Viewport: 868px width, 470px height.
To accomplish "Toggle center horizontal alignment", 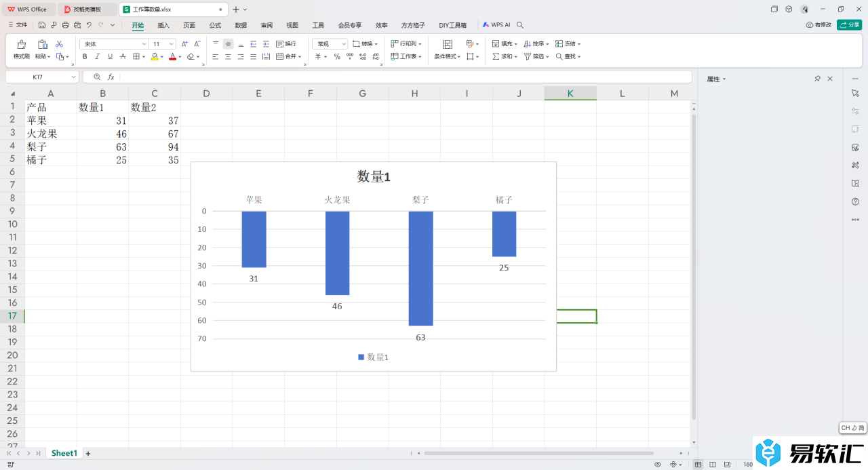I will point(228,57).
